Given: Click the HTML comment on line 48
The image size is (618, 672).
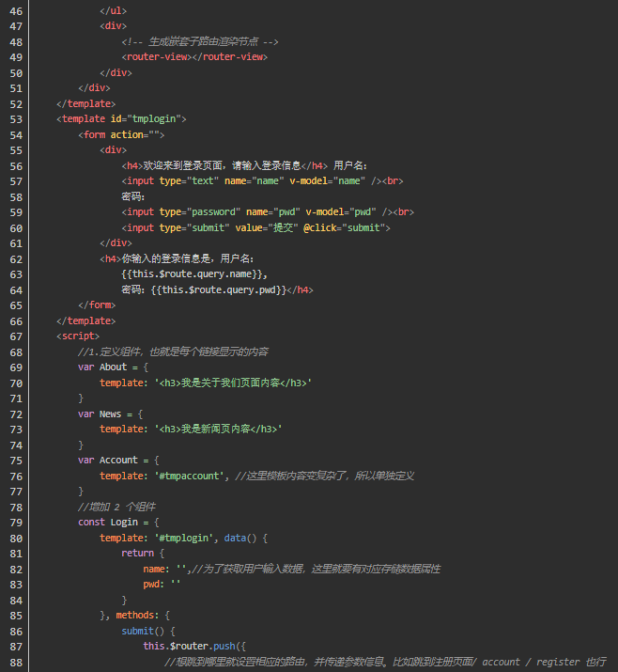Looking at the screenshot, I should coord(199,41).
